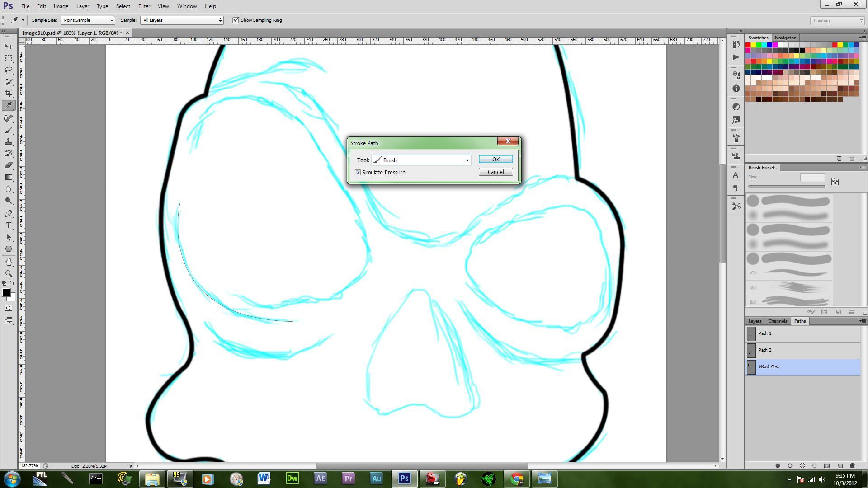
Task: Open the Paragraph panel icon
Action: point(736,188)
